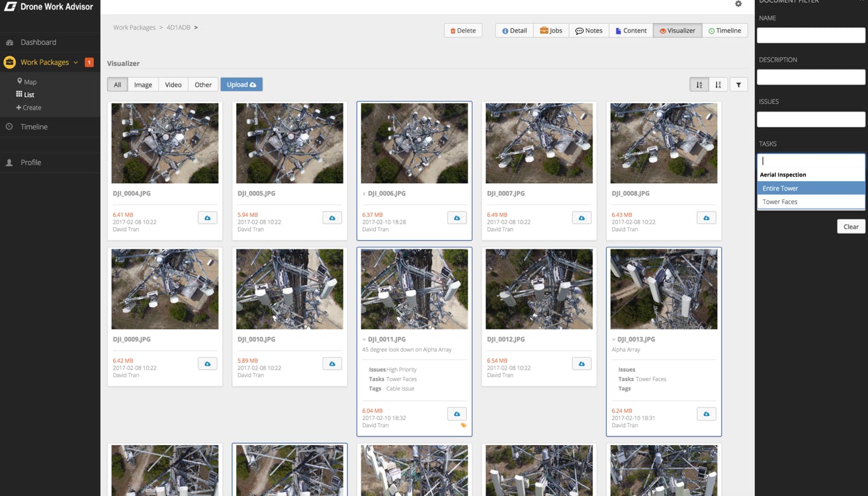Image resolution: width=868 pixels, height=496 pixels.
Task: Download DJI_0012.JPG via cloud icon
Action: click(x=582, y=364)
